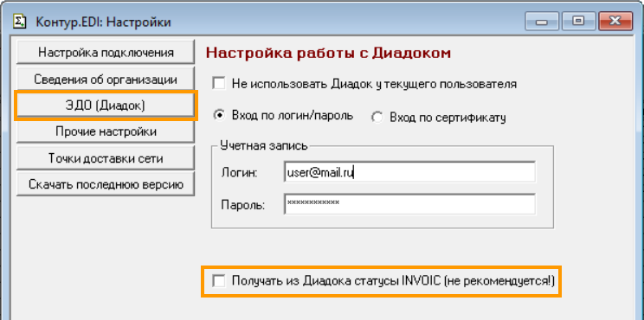Enable 'Не использовать Диадок у текущего пользователя'

pyautogui.click(x=219, y=84)
